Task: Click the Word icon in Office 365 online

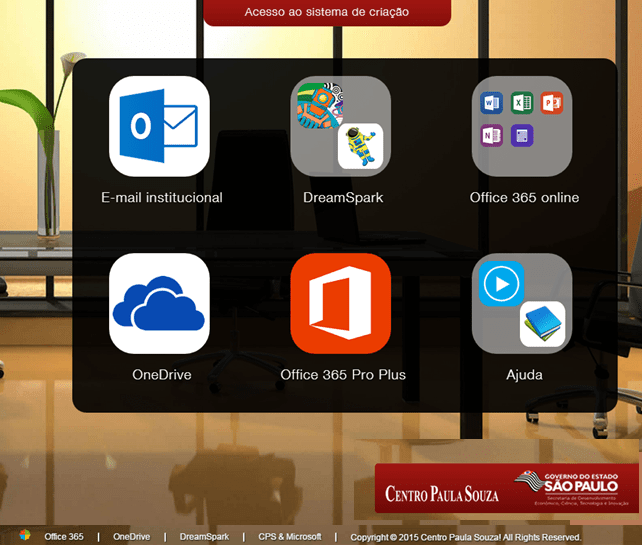Action: (x=492, y=104)
